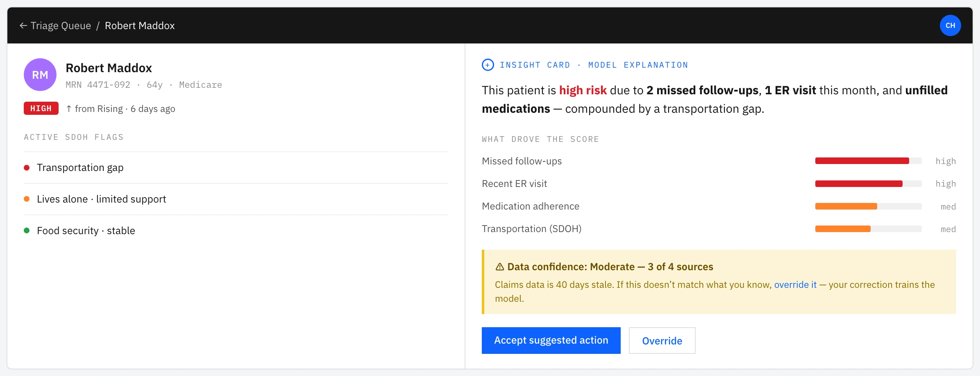Click the up arrow next to from Rising
This screenshot has height=376, width=980.
pos(69,109)
